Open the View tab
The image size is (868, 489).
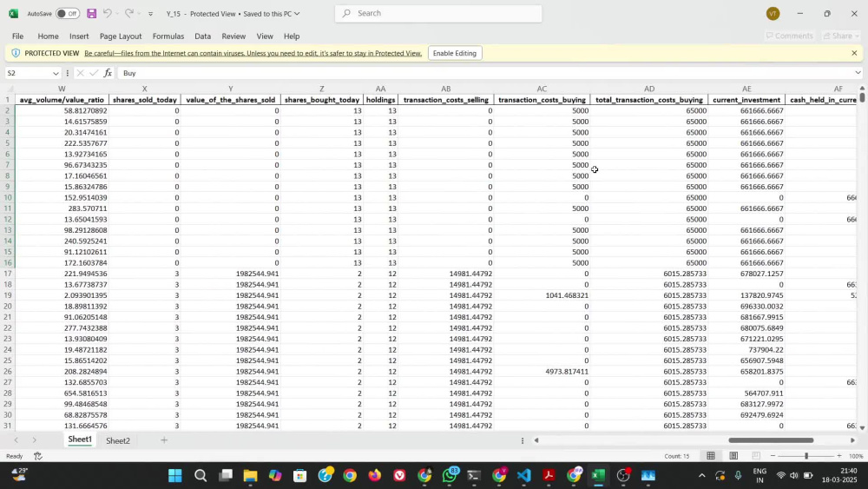[x=265, y=36]
